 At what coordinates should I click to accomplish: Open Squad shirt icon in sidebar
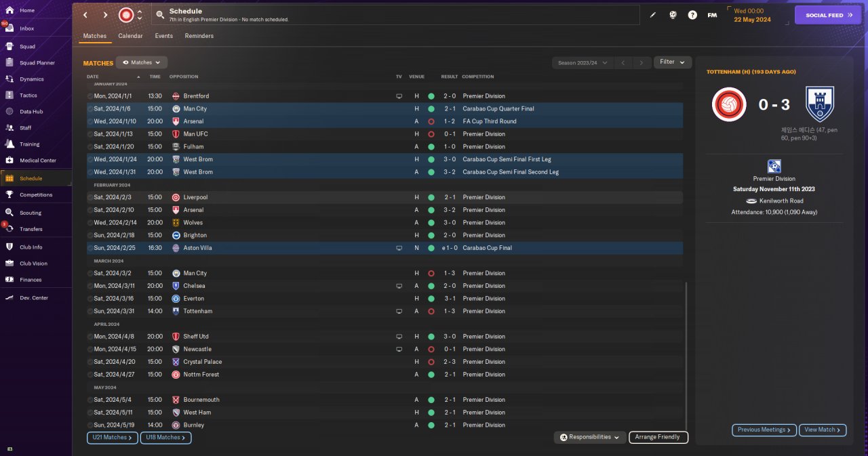tap(9, 47)
